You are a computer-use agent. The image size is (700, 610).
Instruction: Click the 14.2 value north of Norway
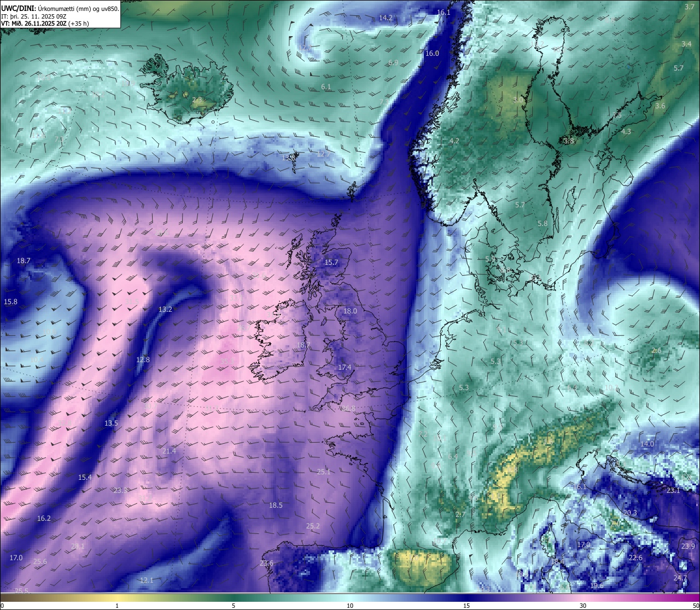click(386, 18)
